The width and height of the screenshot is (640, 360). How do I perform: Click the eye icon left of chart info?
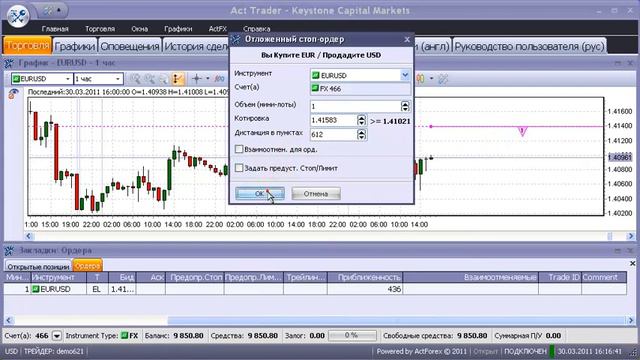13,94
